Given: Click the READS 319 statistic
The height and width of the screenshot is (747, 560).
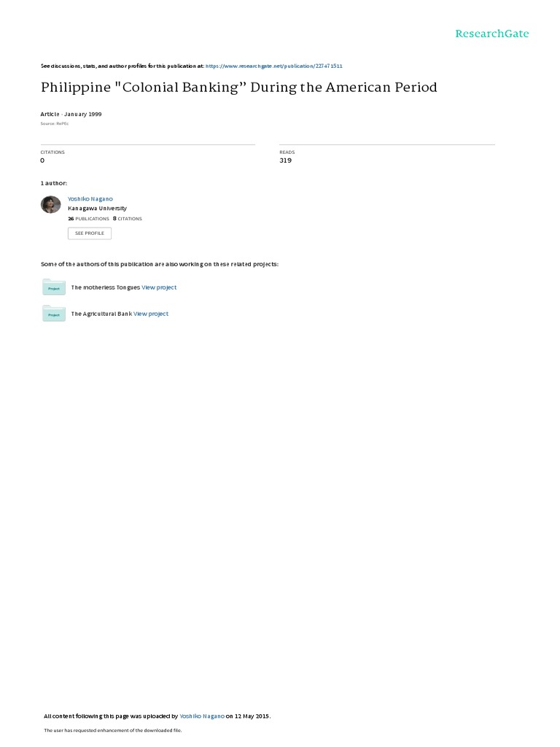Looking at the screenshot, I should pos(286,156).
